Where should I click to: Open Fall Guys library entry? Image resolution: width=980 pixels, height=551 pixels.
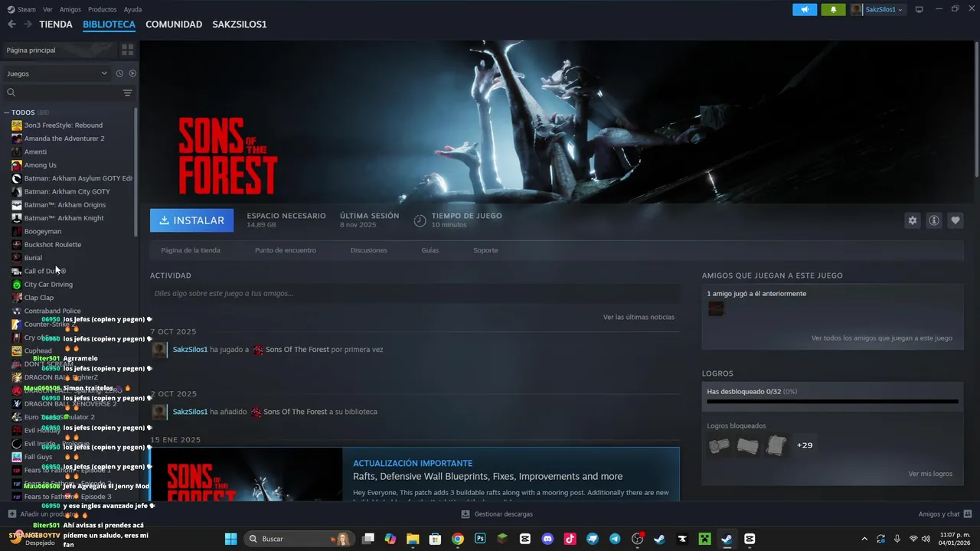(38, 457)
